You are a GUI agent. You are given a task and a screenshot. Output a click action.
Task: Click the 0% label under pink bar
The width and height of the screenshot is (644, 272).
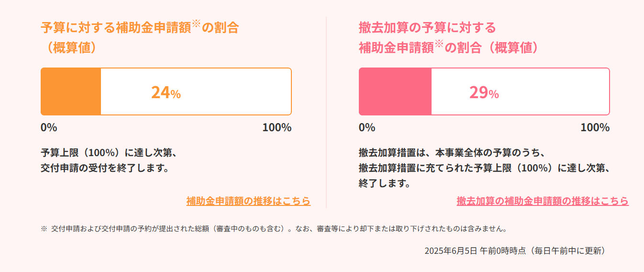(367, 128)
